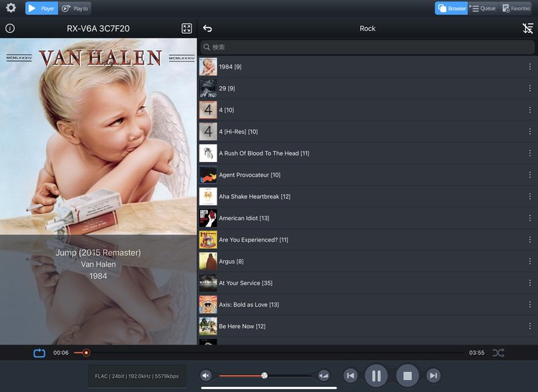Screen dimensions: 538x392
Task: Show track info with the info icon
Action: tap(10, 29)
